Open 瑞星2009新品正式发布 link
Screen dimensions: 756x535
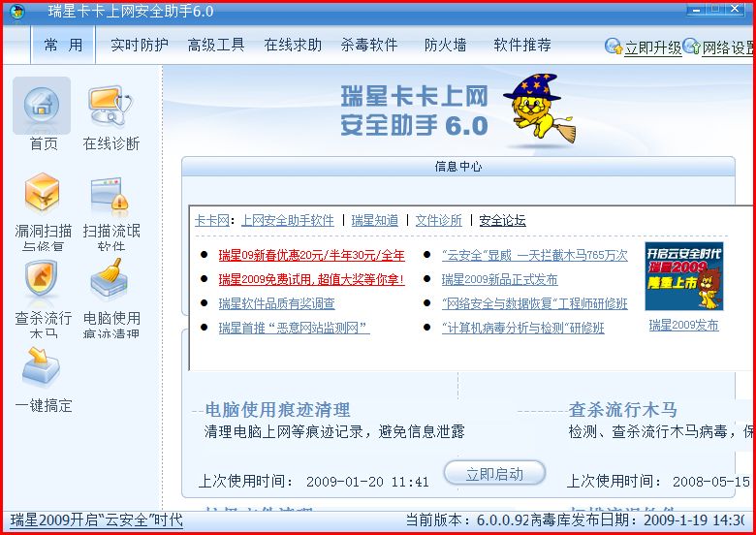pos(499,279)
